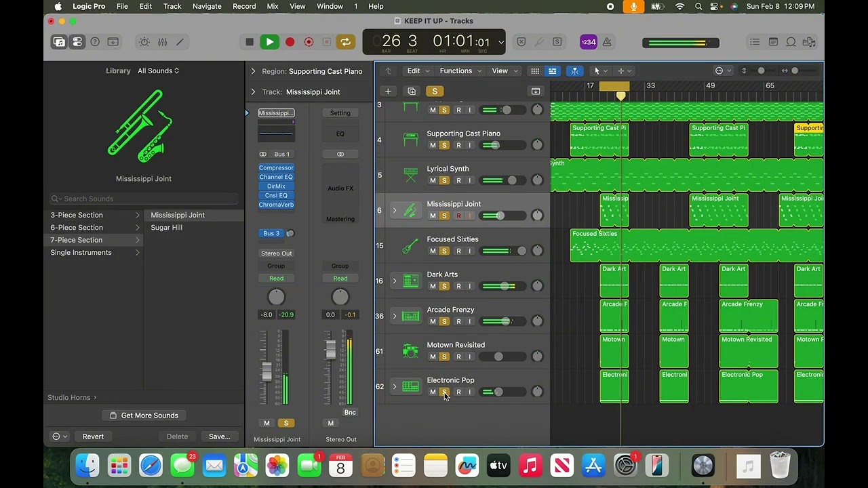Image resolution: width=868 pixels, height=488 pixels.
Task: Select the Focused Sixties region in timeline
Action: point(696,246)
